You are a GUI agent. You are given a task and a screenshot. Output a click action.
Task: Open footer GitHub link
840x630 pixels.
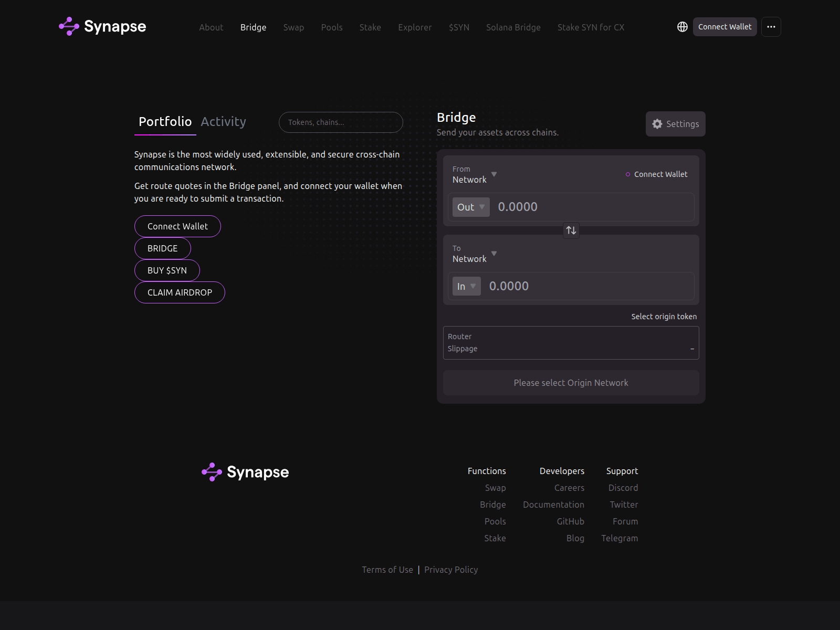click(x=570, y=521)
